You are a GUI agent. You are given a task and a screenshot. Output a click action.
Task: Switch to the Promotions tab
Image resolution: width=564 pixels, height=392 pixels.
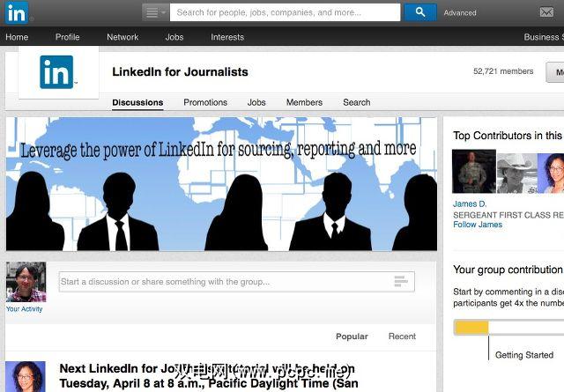point(205,102)
